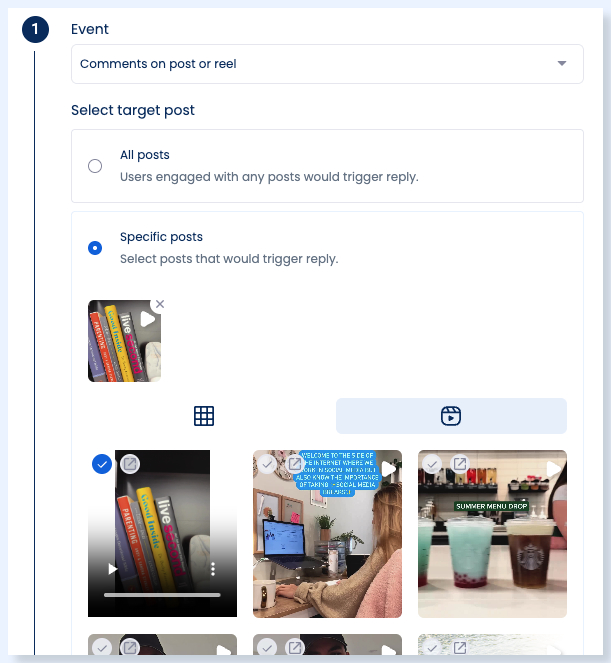Click the Specific posts option label

click(x=161, y=237)
